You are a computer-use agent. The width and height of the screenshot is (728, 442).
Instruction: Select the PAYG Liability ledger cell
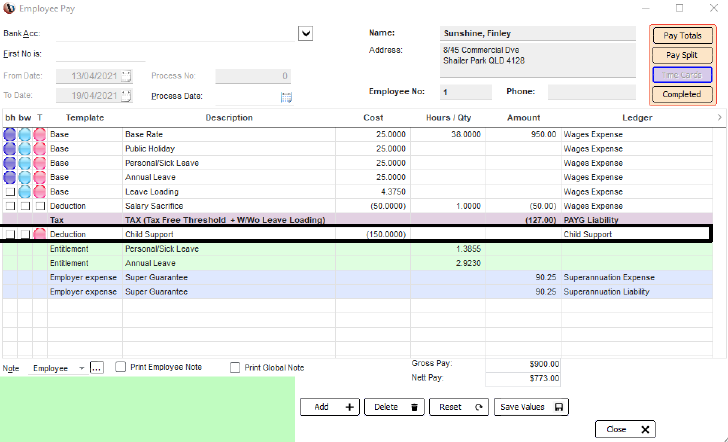[637, 220]
